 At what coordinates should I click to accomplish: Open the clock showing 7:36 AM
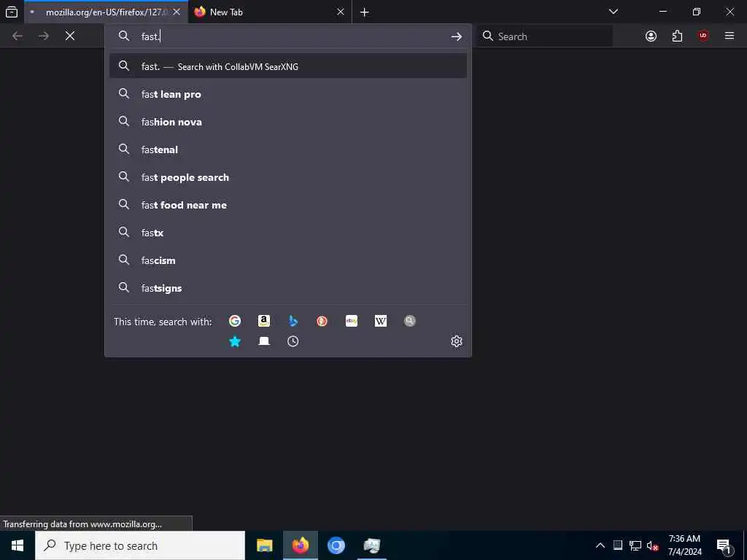[684, 545]
